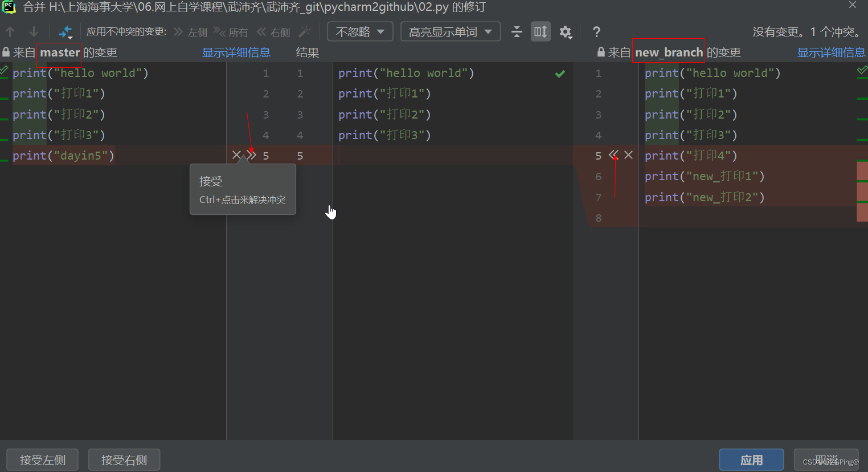
Task: Apply all non-conflicting changes icon
Action: point(66,32)
